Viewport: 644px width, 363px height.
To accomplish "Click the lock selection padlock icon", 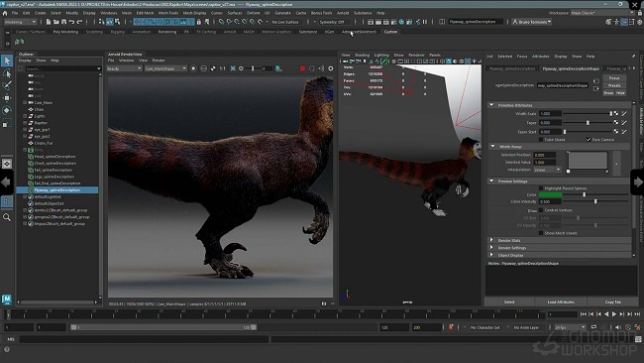I will 199,22.
